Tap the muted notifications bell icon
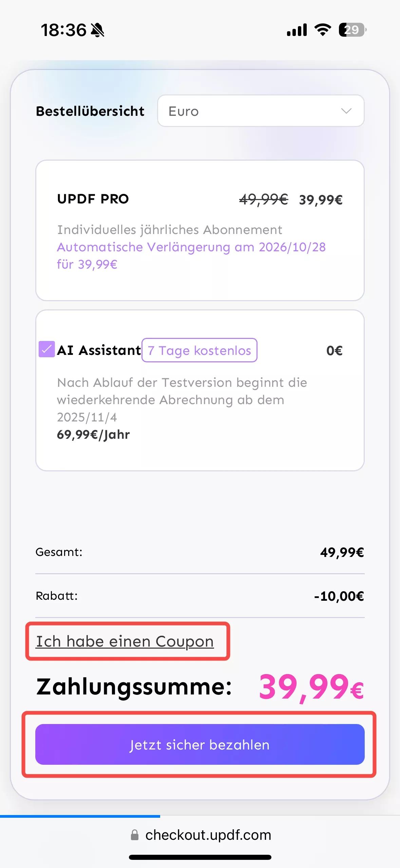 [97, 30]
